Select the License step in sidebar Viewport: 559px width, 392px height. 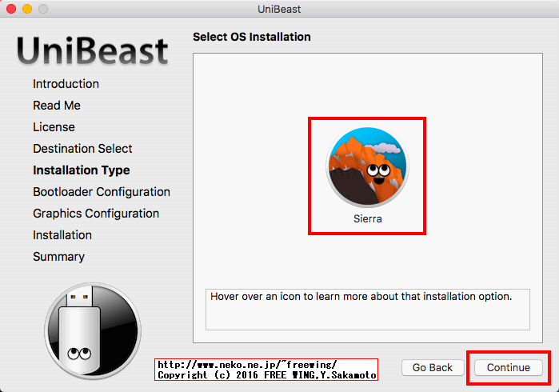coord(54,127)
